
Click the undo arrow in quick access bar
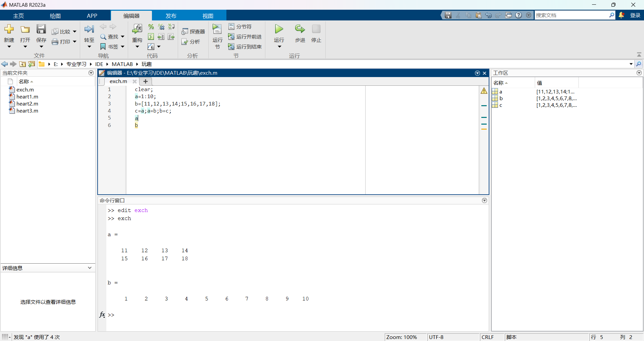pyautogui.click(x=489, y=15)
